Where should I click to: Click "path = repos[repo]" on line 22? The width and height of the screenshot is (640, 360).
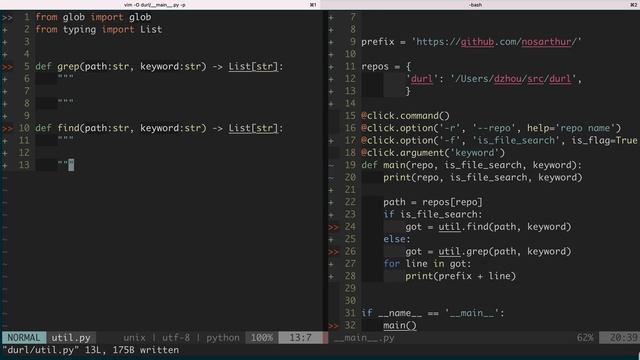pos(433,202)
